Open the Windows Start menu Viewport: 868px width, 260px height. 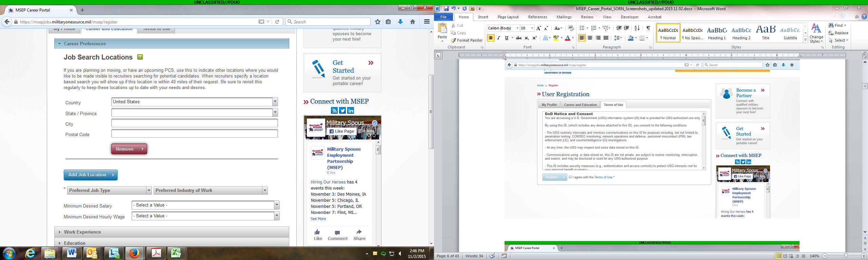pos(9,253)
